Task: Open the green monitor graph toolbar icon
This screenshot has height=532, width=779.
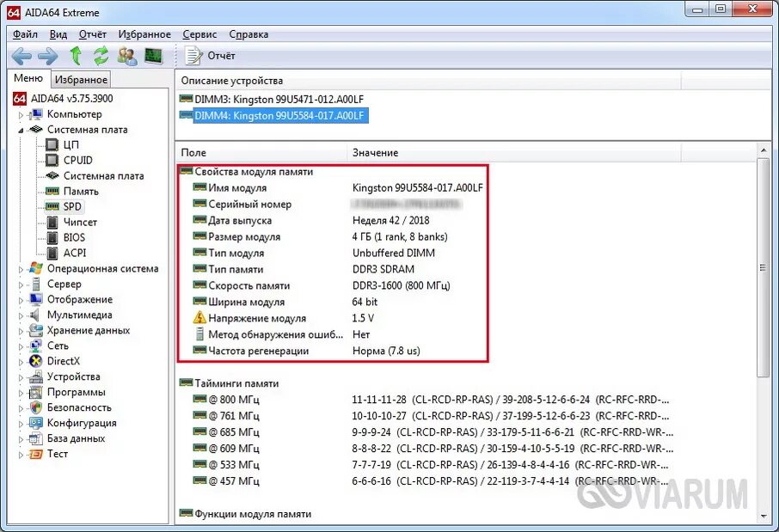Action: 154,56
